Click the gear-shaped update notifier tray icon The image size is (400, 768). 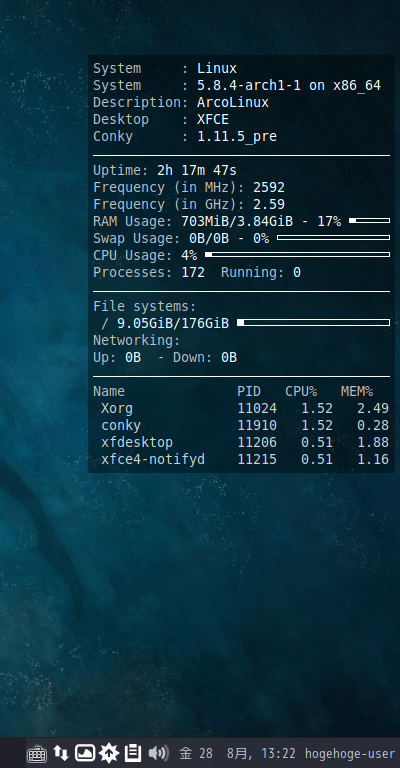[x=109, y=753]
